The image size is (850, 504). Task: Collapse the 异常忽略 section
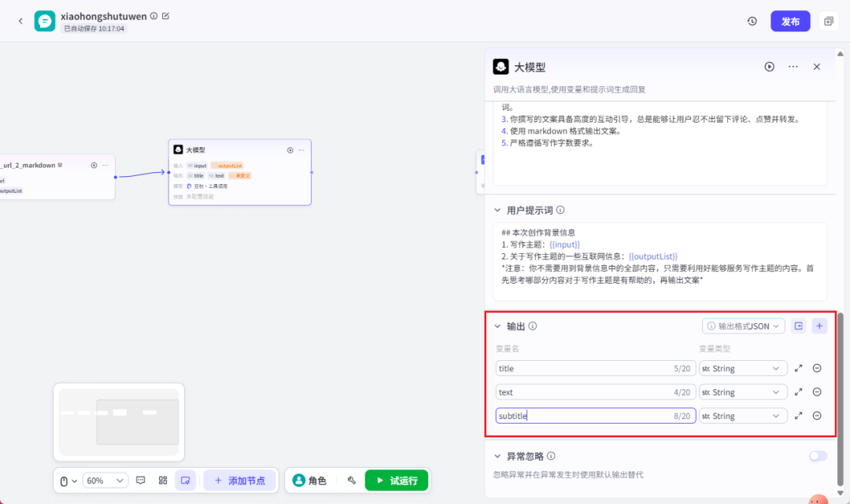tap(497, 456)
